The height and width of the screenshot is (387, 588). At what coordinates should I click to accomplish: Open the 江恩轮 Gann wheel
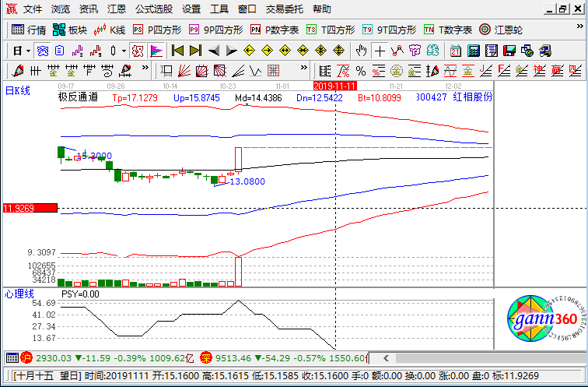(501, 30)
